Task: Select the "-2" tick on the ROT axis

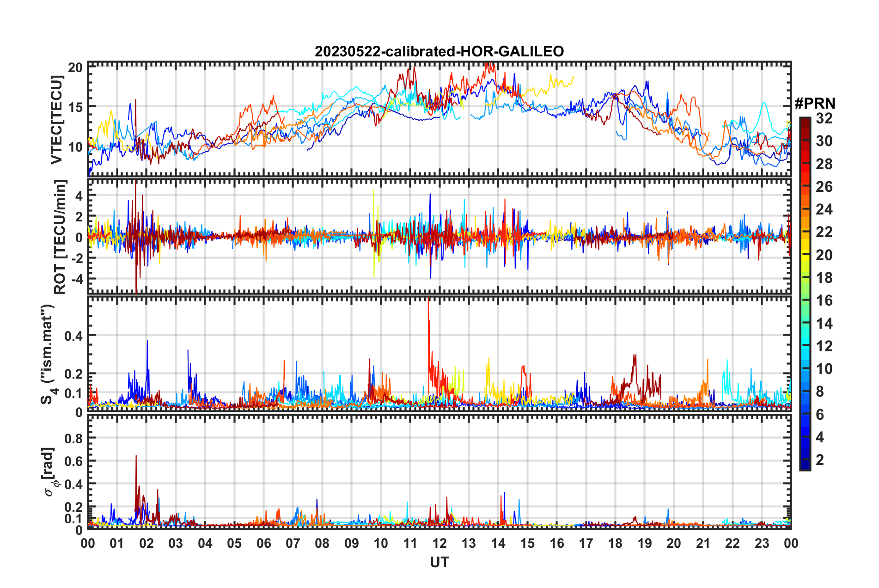Action: (x=77, y=258)
